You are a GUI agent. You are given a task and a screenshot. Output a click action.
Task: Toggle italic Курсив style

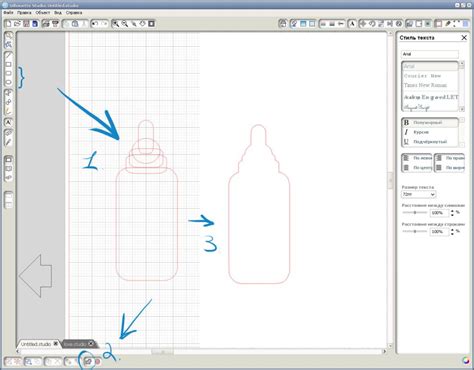click(x=430, y=132)
